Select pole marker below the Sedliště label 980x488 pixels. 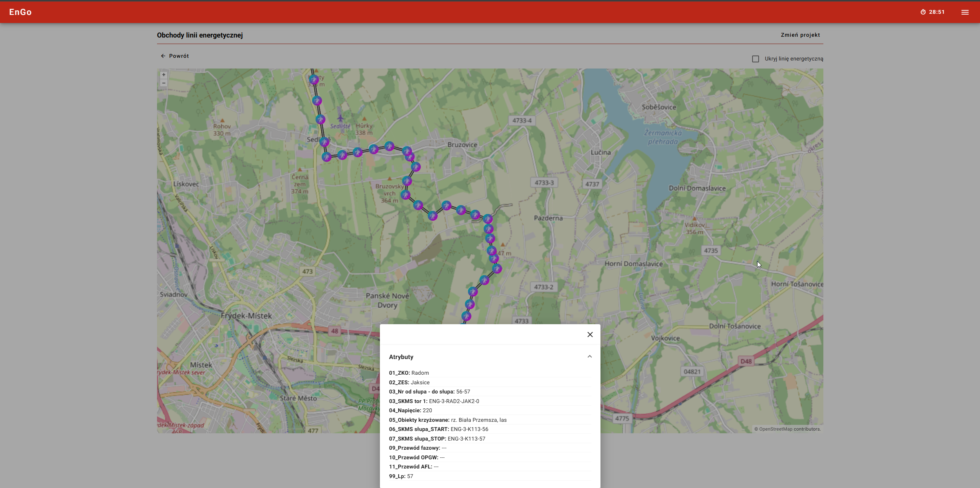point(342,155)
